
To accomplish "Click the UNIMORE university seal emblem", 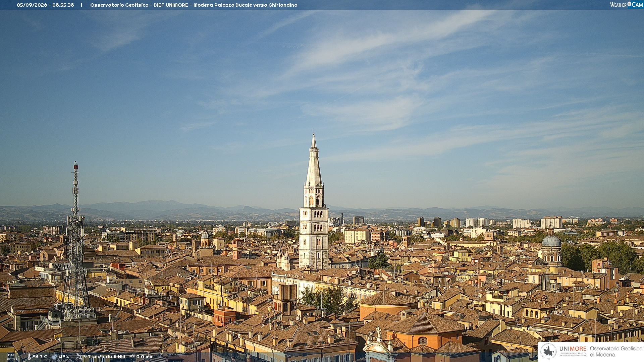I will (548, 351).
